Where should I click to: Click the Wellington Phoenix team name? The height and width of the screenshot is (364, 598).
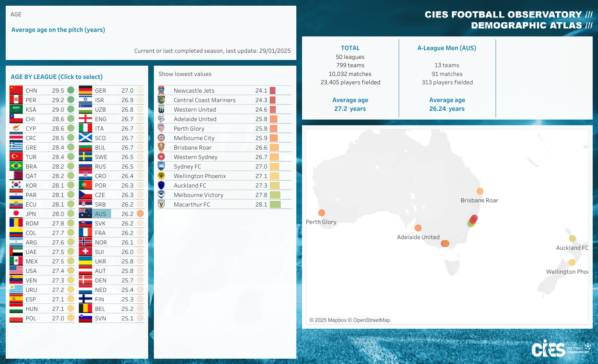tap(200, 176)
